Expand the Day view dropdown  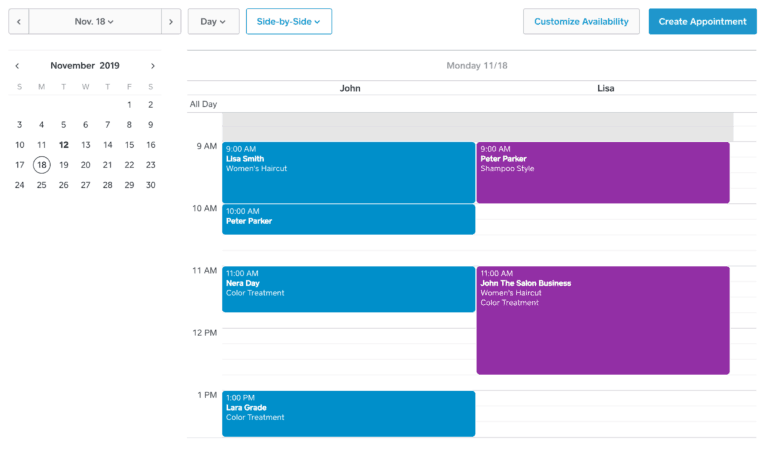click(213, 21)
